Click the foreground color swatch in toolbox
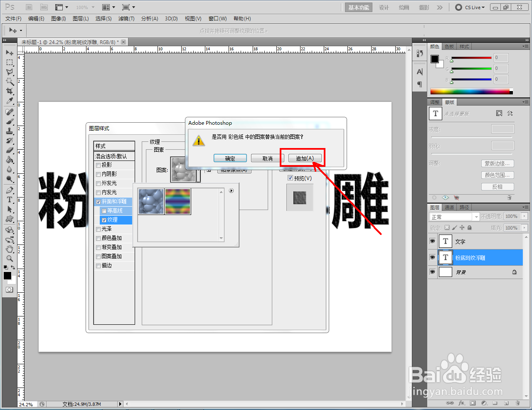 7,276
